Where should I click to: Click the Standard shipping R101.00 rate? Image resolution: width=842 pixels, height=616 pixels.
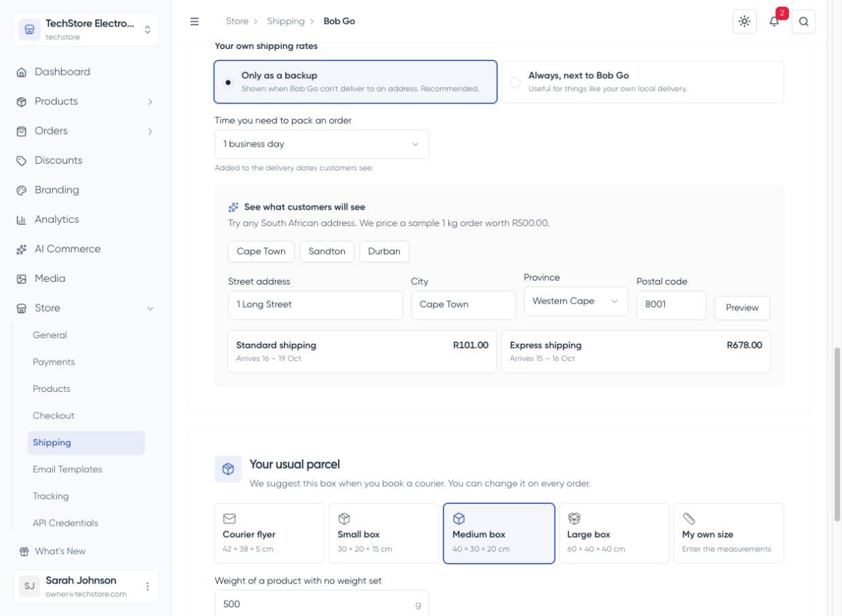[362, 351]
